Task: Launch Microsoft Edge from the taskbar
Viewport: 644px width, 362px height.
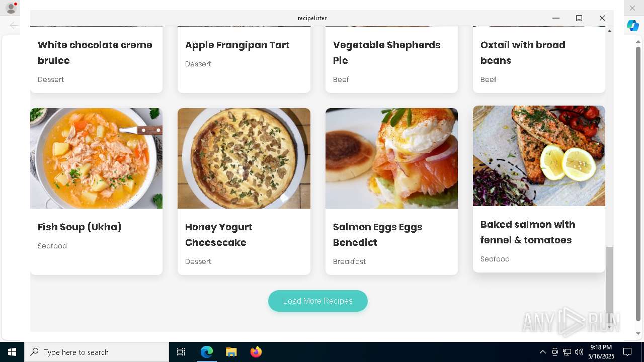Action: (x=207, y=352)
